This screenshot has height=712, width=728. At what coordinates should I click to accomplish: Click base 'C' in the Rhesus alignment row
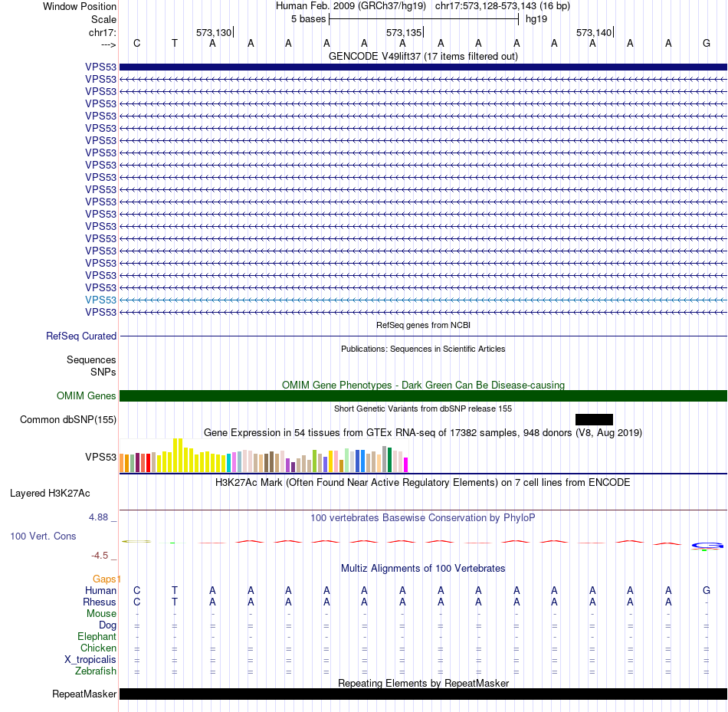point(136,602)
